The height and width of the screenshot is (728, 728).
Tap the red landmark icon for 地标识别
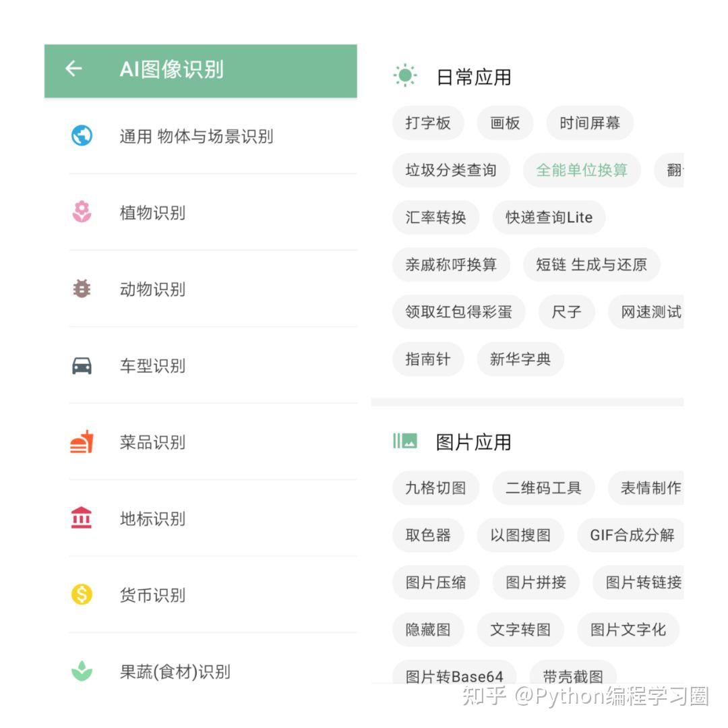click(x=80, y=518)
